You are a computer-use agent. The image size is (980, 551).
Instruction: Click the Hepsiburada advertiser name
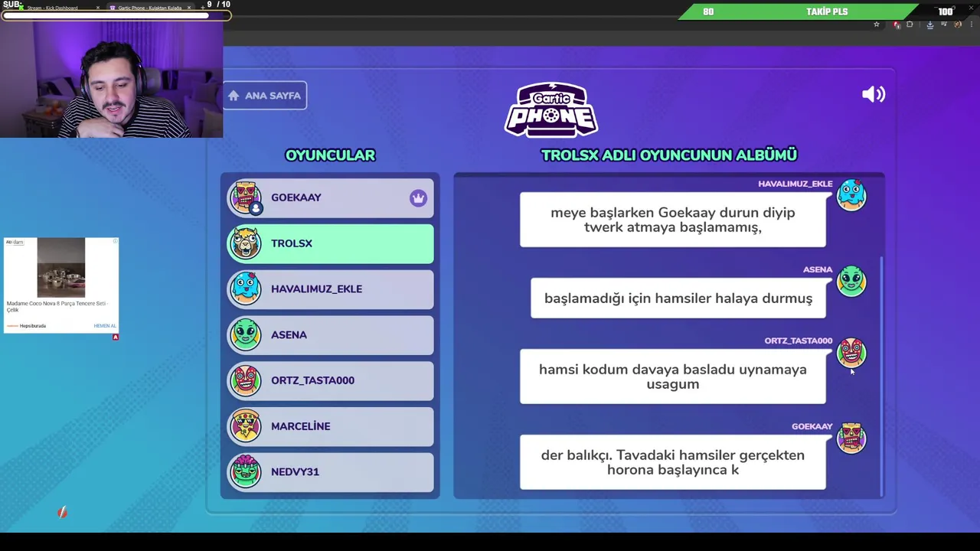click(x=33, y=326)
